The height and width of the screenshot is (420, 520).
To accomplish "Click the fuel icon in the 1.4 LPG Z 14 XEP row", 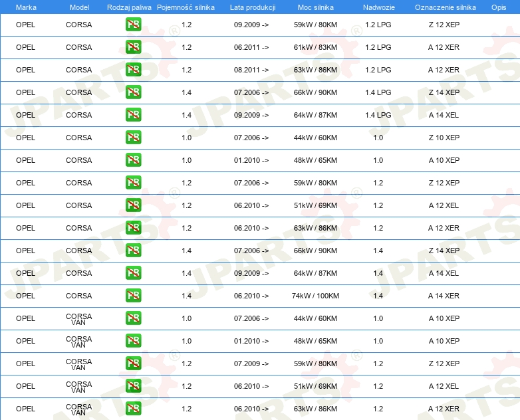I will tap(133, 92).
